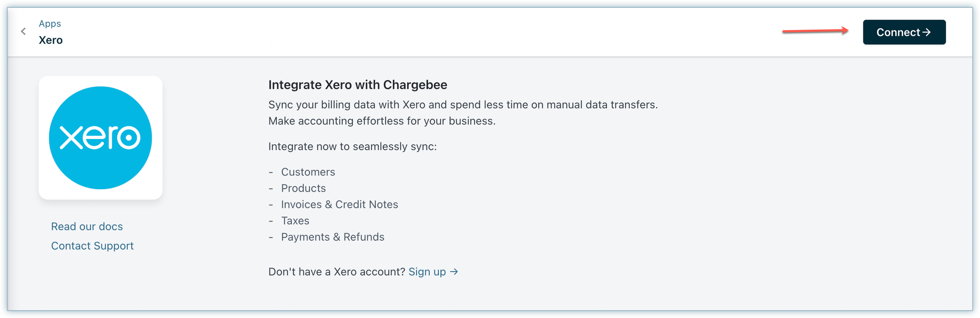The width and height of the screenshot is (980, 318).
Task: Click the Integrate Xero with Chargebee heading
Action: point(357,85)
